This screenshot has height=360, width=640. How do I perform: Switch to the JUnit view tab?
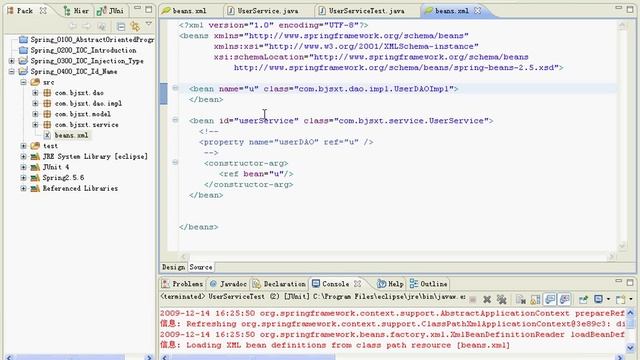[110, 11]
